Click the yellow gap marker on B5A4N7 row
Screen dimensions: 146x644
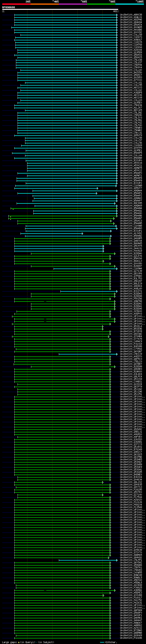10,219
